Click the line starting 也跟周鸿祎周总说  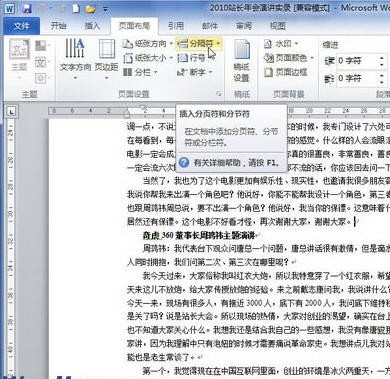click(258, 208)
